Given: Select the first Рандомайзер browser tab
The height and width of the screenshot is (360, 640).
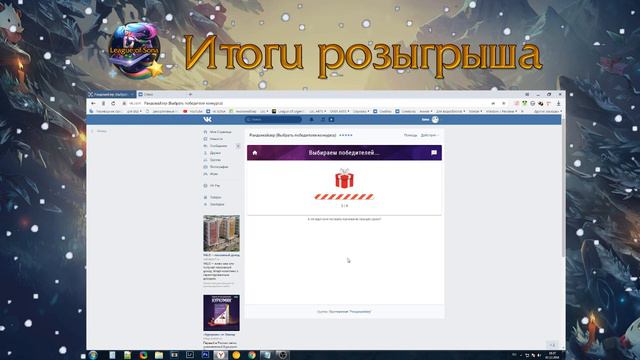Looking at the screenshot, I should point(111,94).
